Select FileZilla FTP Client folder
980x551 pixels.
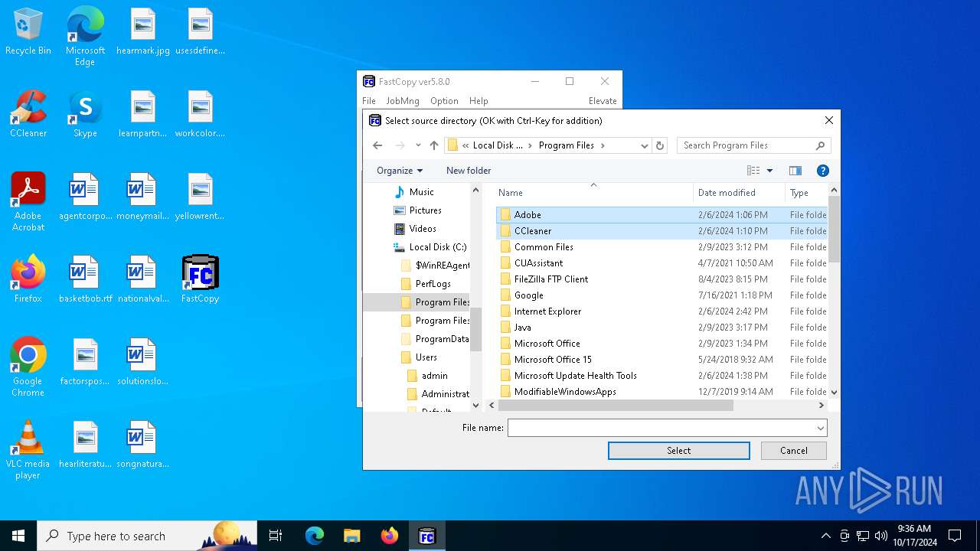pyautogui.click(x=662, y=279)
